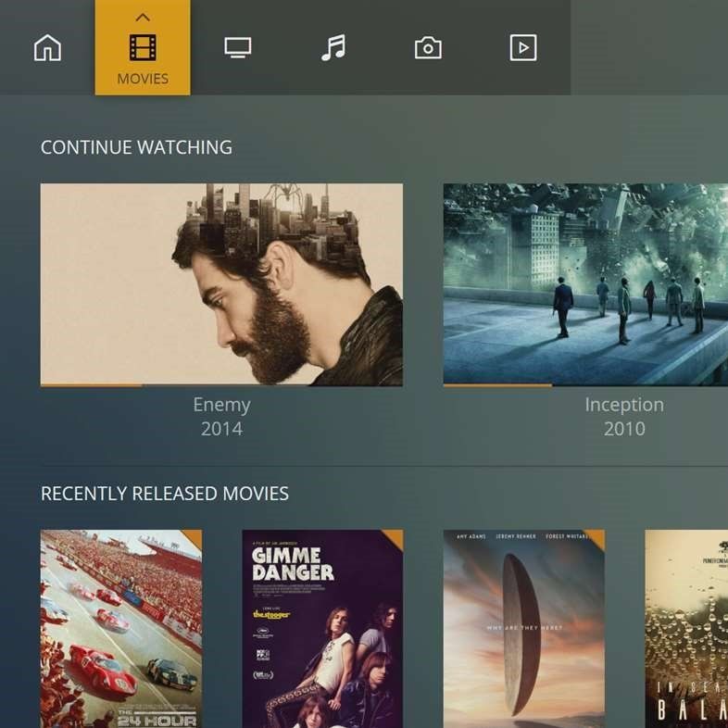Viewport: 728px width, 728px height.
Task: Click the "Enemy" title text
Action: click(x=221, y=405)
